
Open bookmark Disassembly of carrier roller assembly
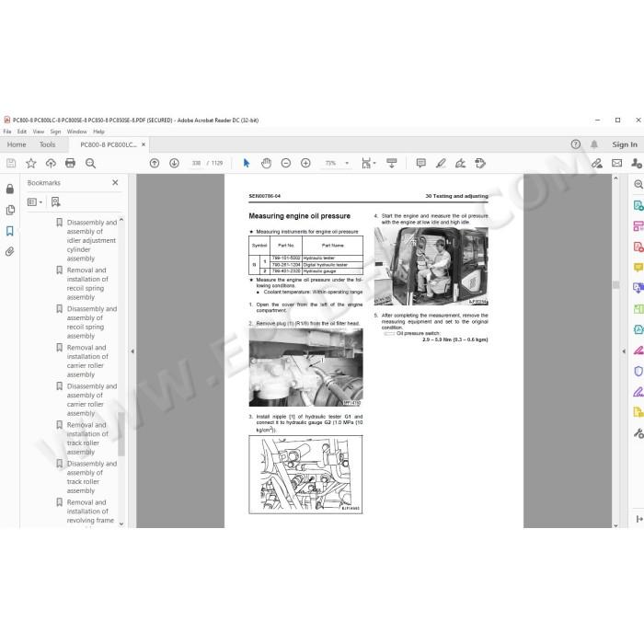pyautogui.click(x=91, y=399)
